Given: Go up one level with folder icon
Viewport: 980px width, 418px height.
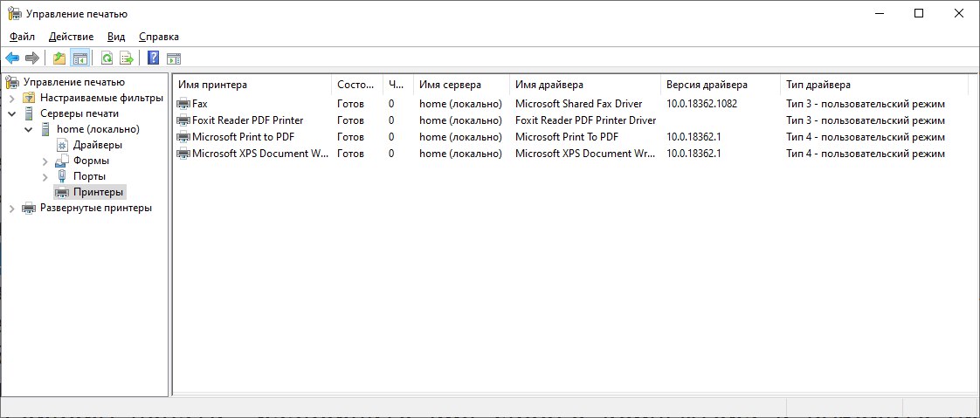Looking at the screenshot, I should pyautogui.click(x=59, y=58).
